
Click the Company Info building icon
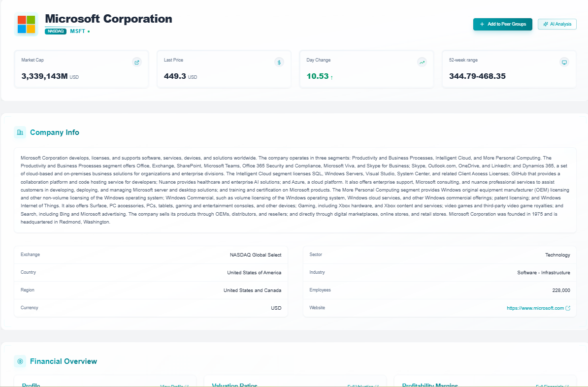click(x=20, y=132)
